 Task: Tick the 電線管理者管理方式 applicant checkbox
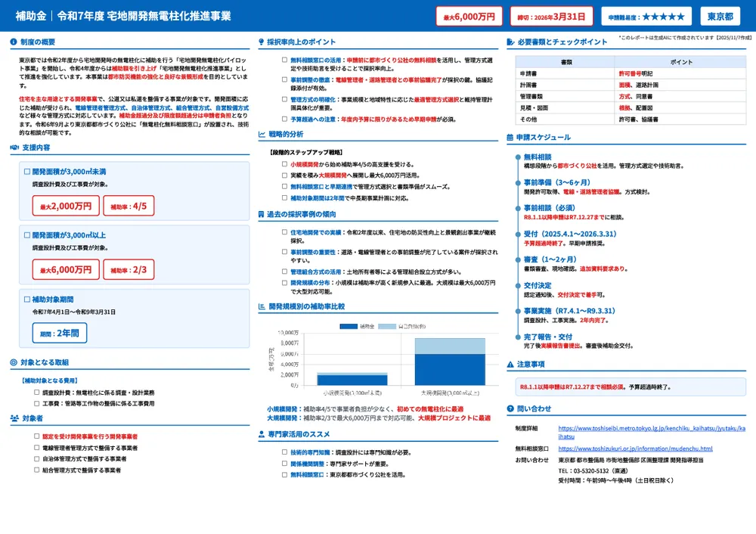pos(37,448)
